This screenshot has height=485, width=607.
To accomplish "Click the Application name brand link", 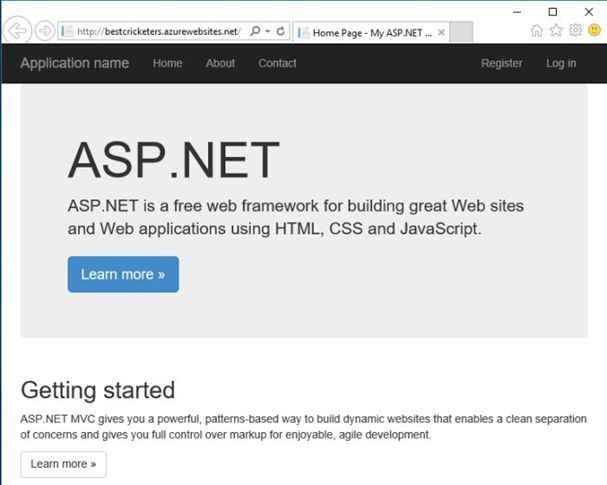I will [x=75, y=63].
